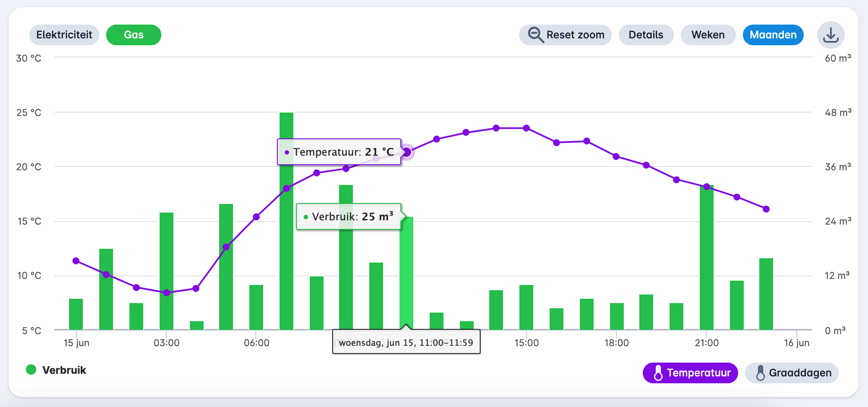Screen dimensions: 868x407
Task: Click the download chart icon
Action: pos(830,35)
